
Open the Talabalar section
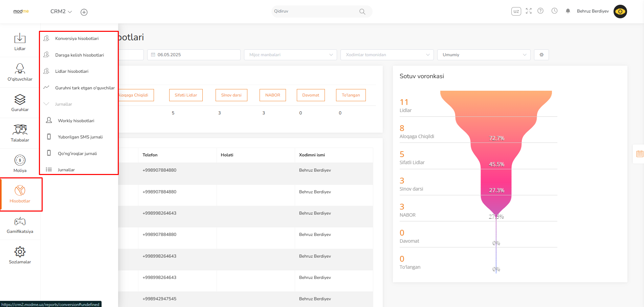20,133
